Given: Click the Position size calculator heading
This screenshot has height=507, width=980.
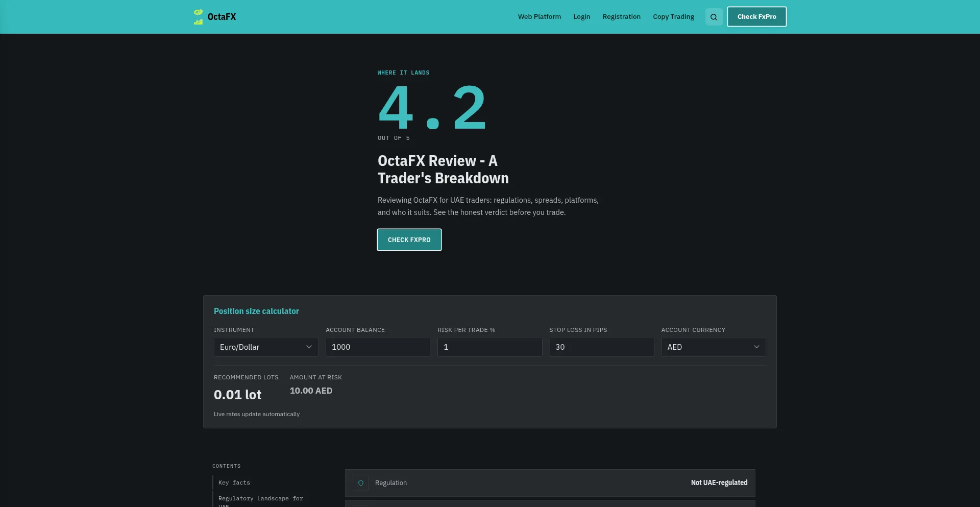Looking at the screenshot, I should (256, 311).
